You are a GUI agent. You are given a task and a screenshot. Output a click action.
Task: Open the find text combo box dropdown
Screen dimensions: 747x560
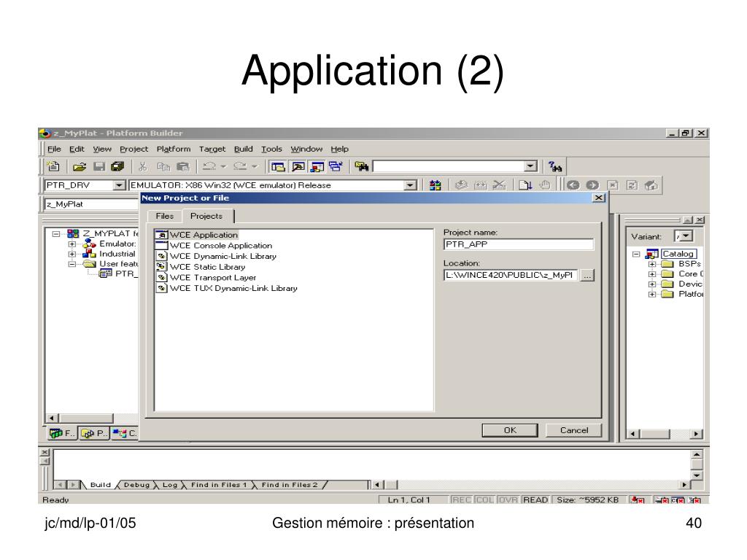click(531, 166)
